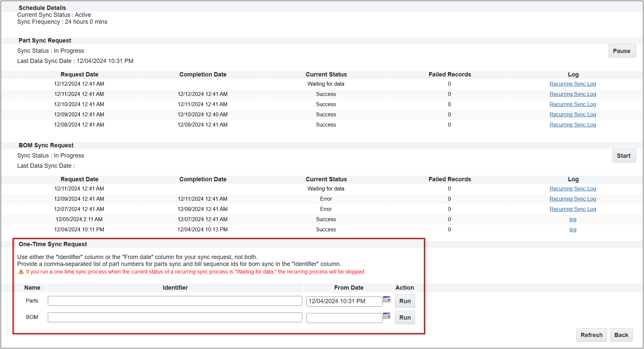View Recurring Sync Log for BOM 12/09/2024 error
Screen dimensions: 644x349
point(572,199)
